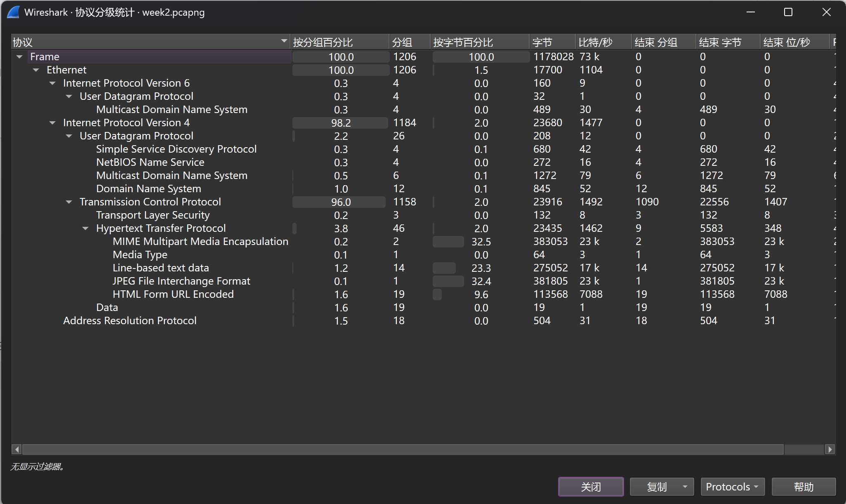Click TCP end packets value 1090
846x504 pixels.
pos(647,202)
